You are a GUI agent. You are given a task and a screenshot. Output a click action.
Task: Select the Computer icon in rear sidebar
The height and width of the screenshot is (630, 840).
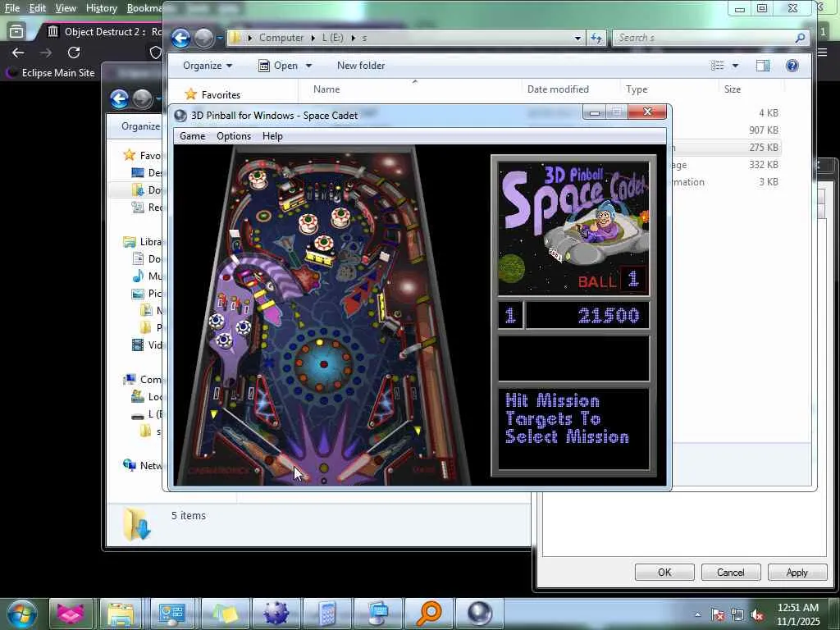point(129,379)
